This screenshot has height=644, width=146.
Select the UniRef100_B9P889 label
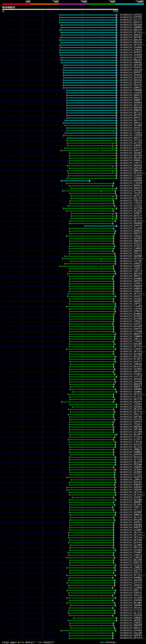(131, 180)
